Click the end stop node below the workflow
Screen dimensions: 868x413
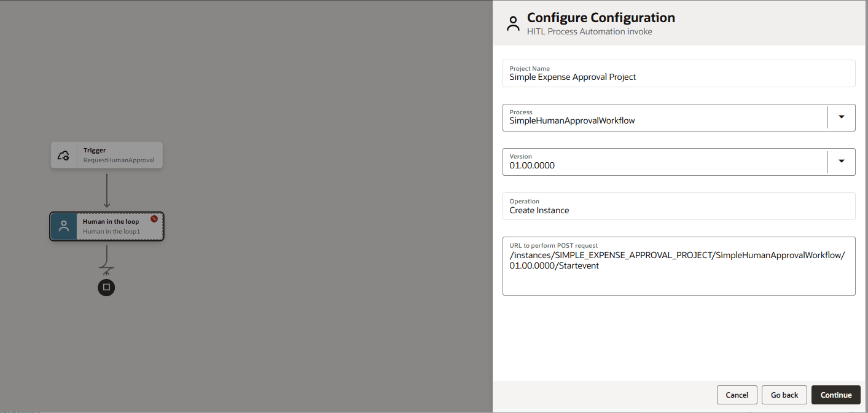[x=106, y=287]
